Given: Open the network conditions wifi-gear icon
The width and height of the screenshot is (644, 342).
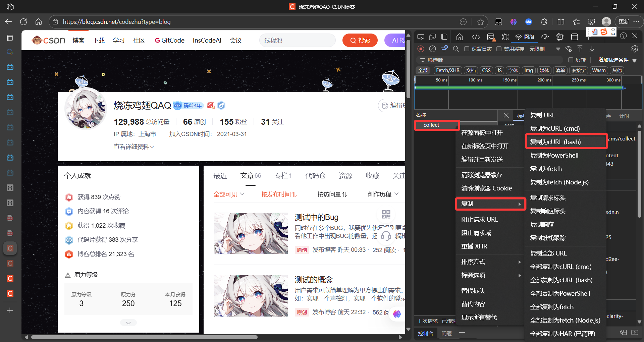Looking at the screenshot, I should [569, 49].
